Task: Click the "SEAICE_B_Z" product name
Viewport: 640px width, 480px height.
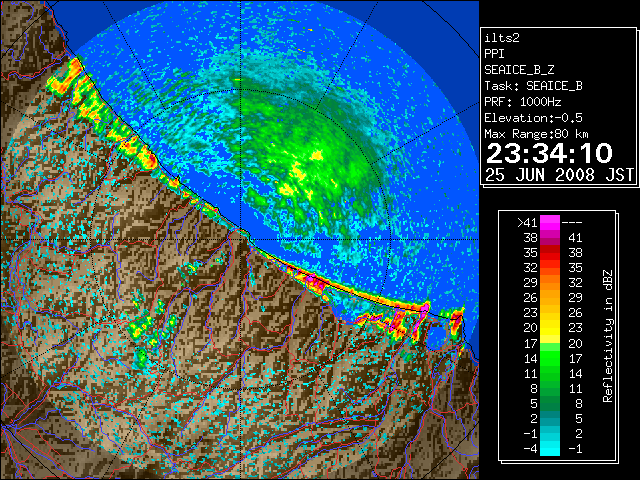Action: click(x=519, y=70)
